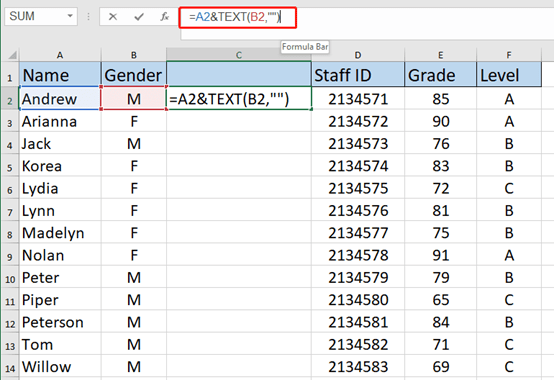Select row 5 header
Viewport: 554px width, 380px height.
coord(10,166)
